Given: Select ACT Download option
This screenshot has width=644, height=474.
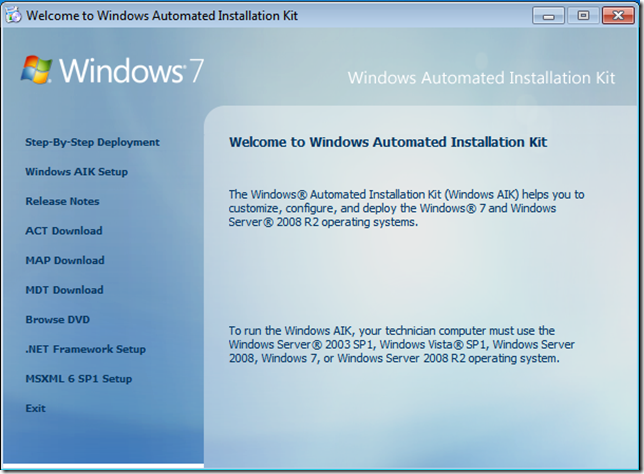Looking at the screenshot, I should 64,231.
